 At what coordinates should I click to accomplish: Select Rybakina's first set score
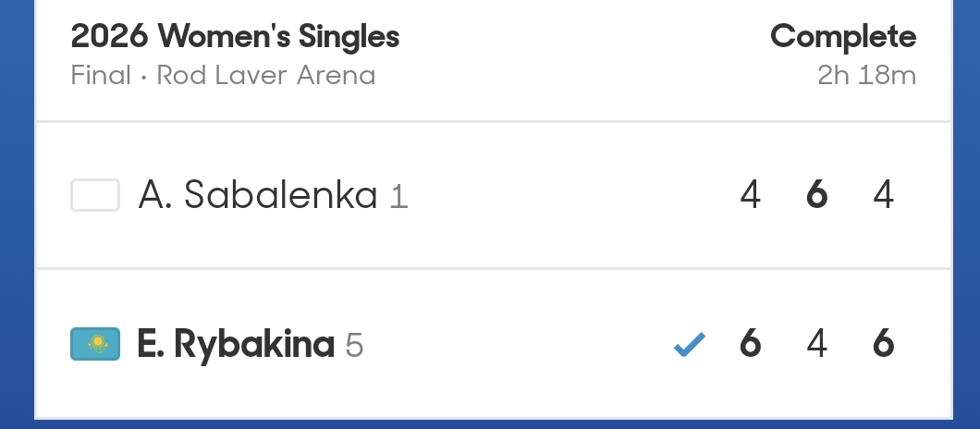click(x=750, y=344)
